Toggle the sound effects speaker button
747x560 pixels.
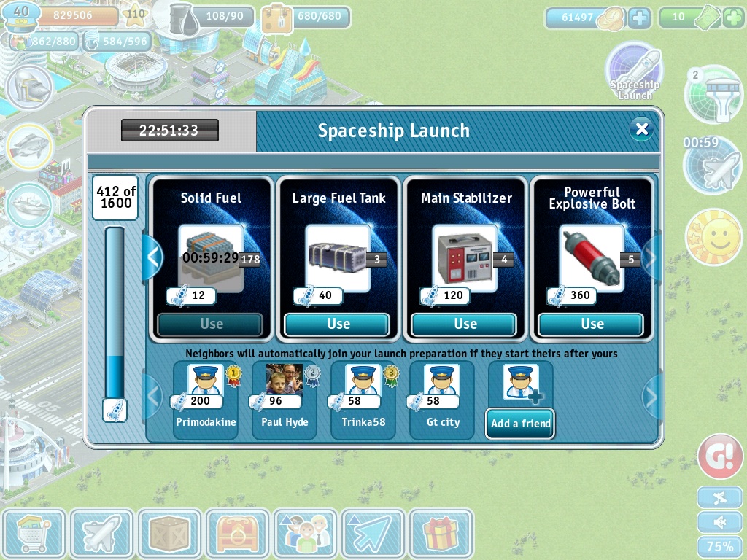click(719, 522)
